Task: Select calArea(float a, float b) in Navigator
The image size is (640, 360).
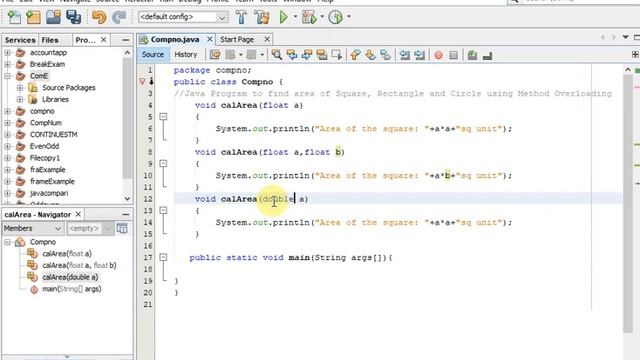Action: tap(79, 265)
